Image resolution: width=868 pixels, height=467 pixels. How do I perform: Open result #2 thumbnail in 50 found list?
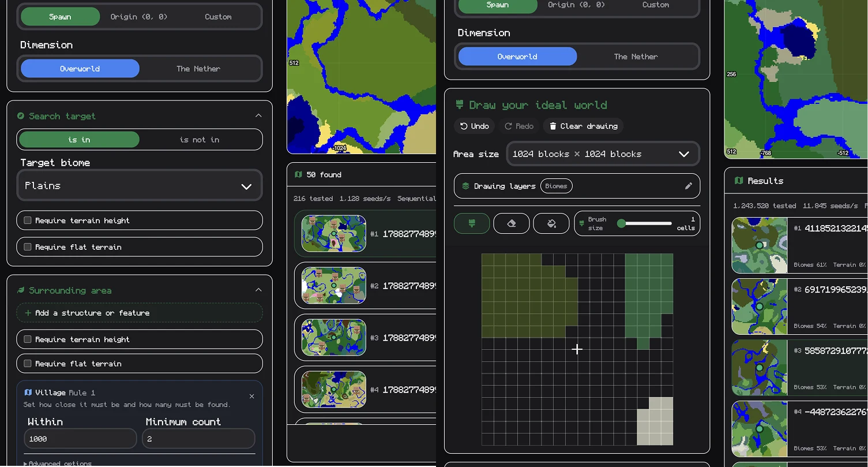point(333,286)
